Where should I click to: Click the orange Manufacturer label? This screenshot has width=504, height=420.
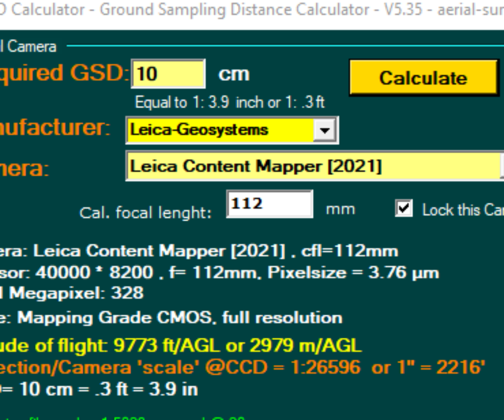point(54,128)
